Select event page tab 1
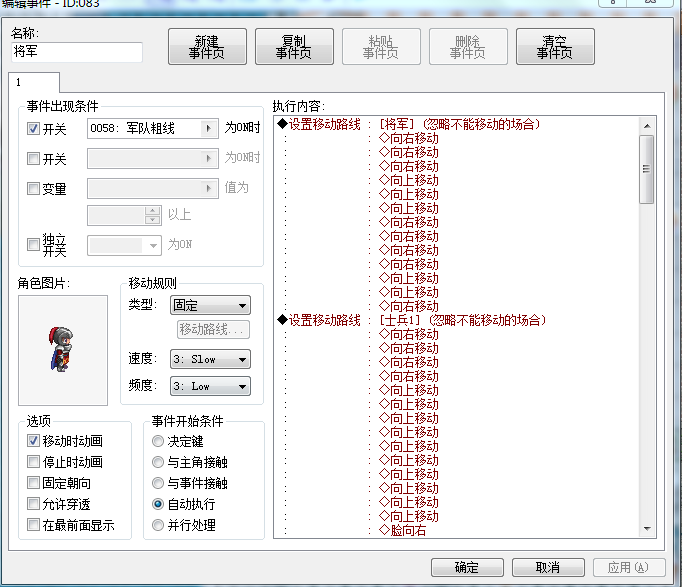 34,82
